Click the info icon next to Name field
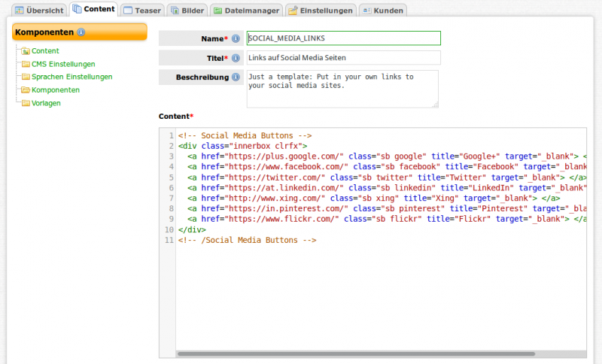The height and width of the screenshot is (364, 602). (236, 38)
